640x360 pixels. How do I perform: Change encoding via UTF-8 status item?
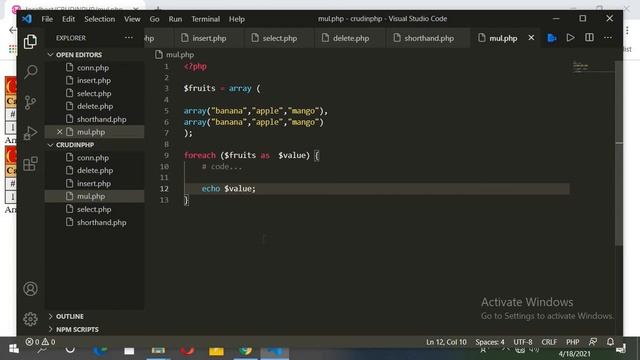click(523, 342)
